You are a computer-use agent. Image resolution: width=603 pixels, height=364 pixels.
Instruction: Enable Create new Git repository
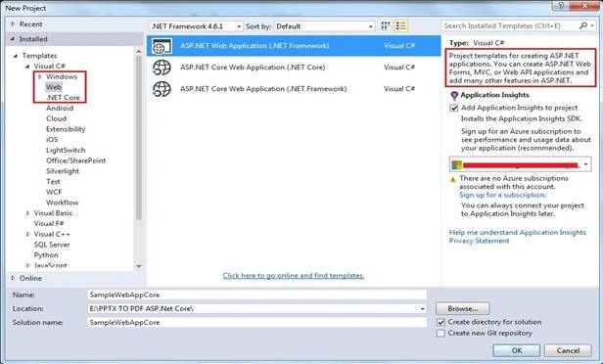point(441,334)
